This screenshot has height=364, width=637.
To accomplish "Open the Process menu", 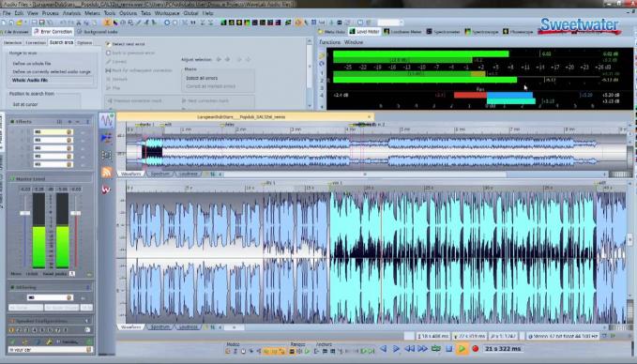I will [x=50, y=13].
